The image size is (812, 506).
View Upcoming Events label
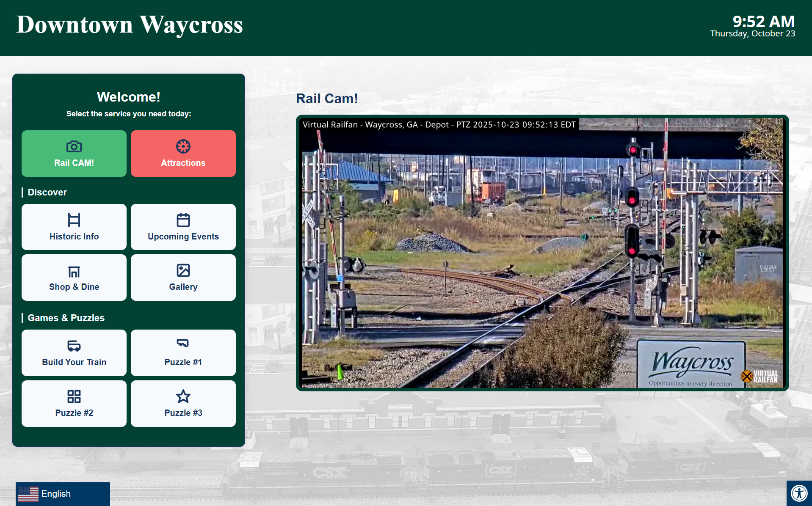[x=183, y=236]
